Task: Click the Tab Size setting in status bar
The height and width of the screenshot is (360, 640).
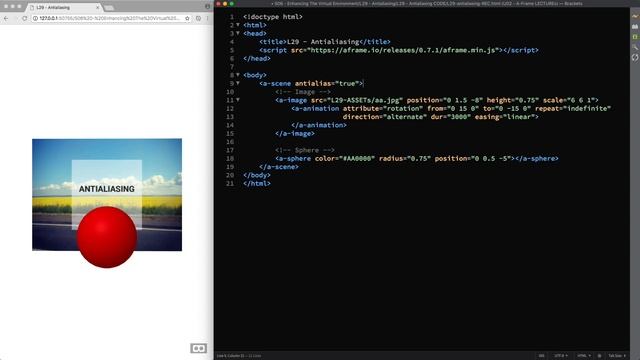Action: point(617,356)
